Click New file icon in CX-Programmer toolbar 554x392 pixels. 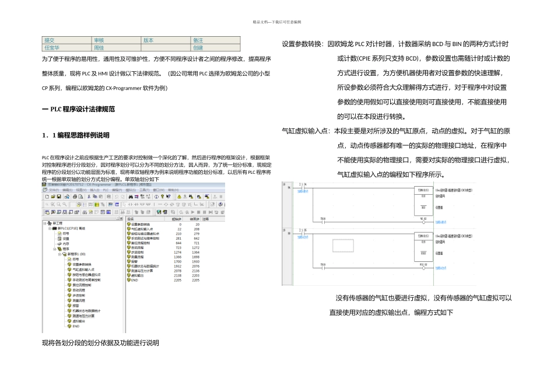point(47,197)
